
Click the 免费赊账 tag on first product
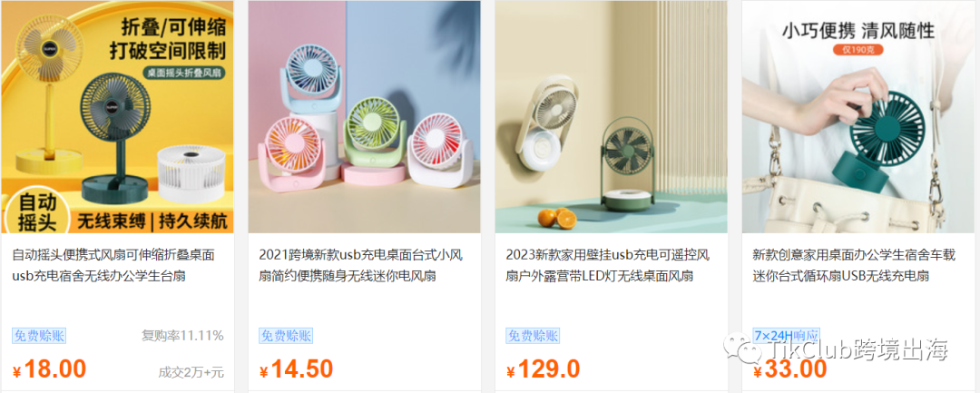(39, 336)
